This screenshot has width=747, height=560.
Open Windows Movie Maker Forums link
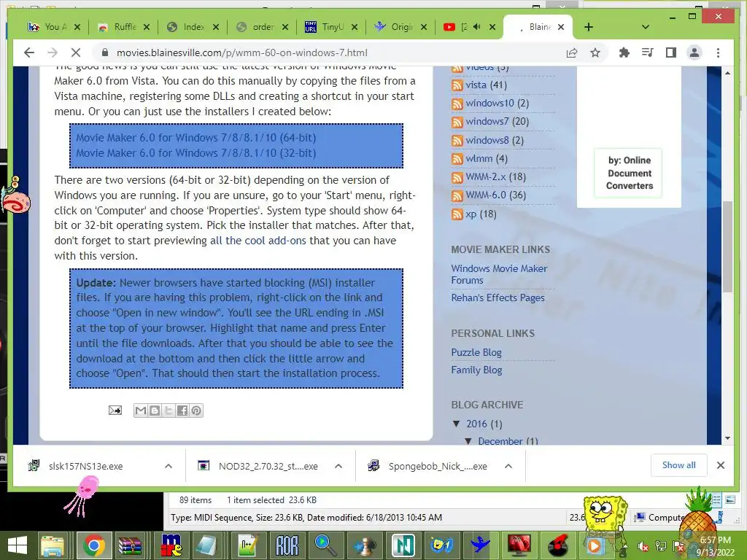pos(499,274)
